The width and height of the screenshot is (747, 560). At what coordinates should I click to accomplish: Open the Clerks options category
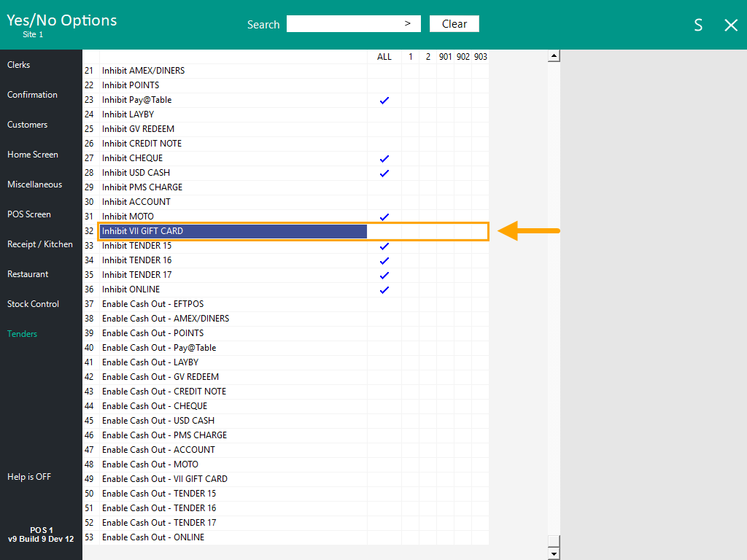tap(19, 65)
